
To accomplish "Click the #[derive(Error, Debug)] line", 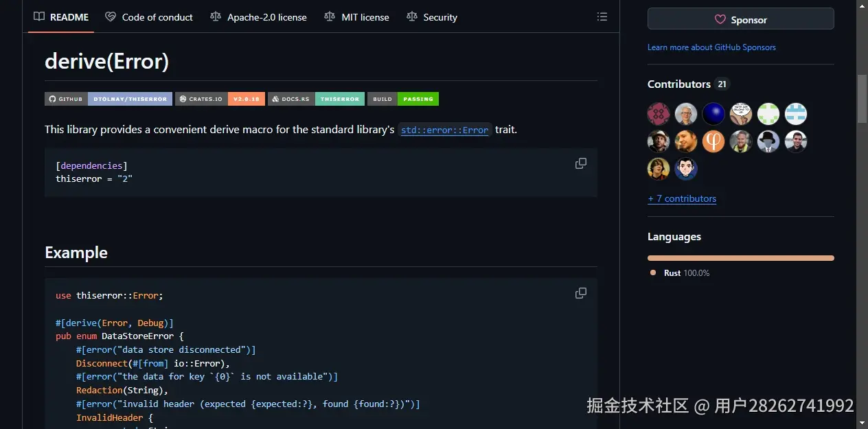I will click(x=115, y=323).
